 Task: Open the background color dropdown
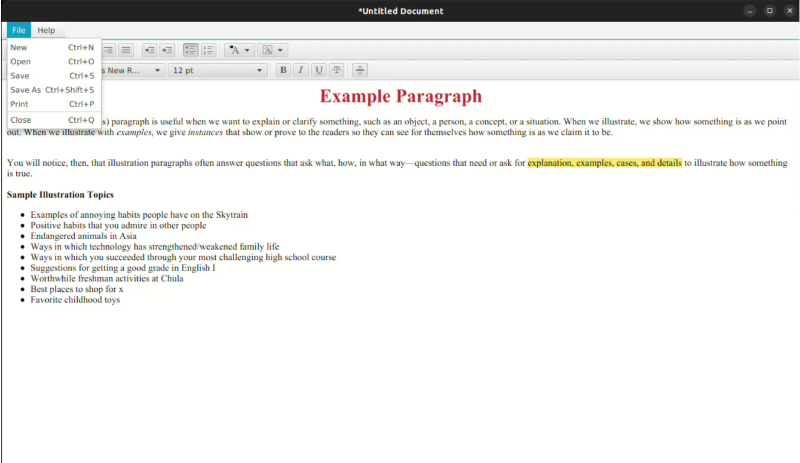[273, 50]
